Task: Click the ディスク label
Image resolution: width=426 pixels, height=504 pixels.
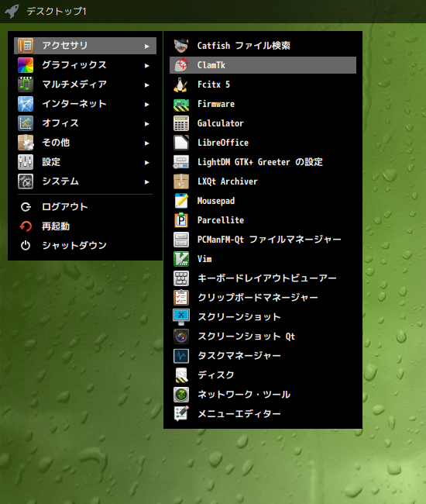Action: click(x=216, y=375)
